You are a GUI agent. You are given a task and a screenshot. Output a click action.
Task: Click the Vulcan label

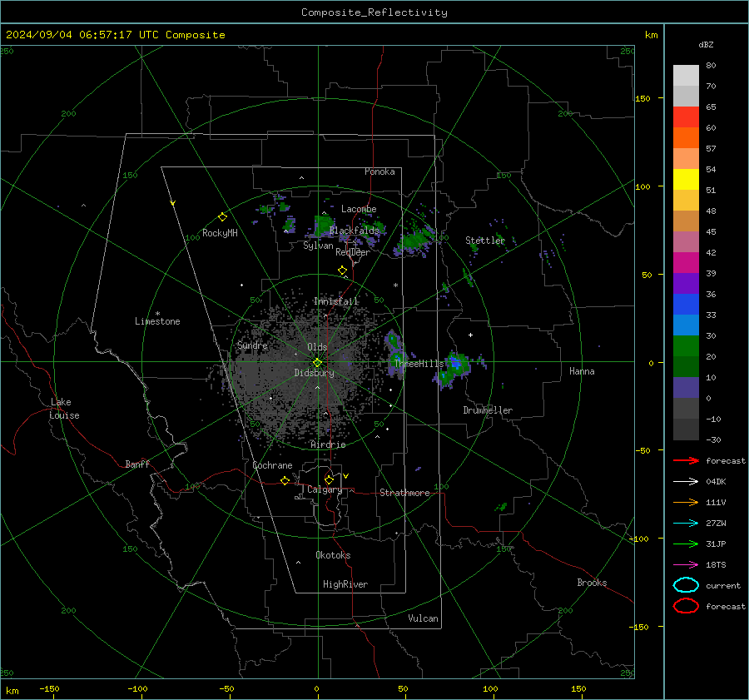423,618
